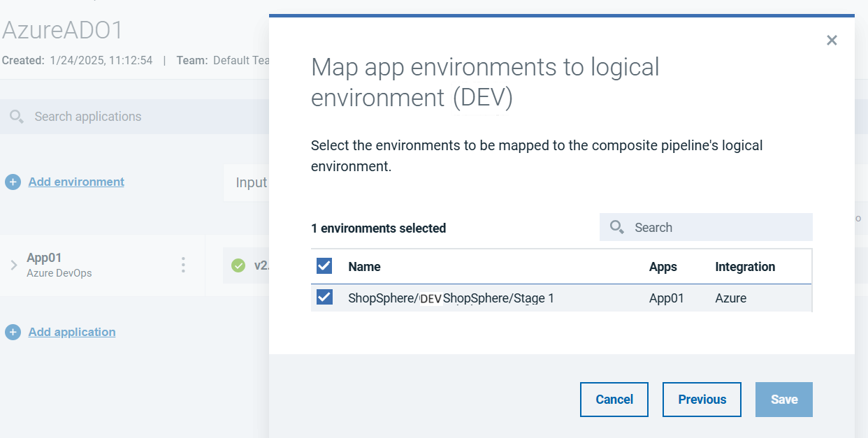This screenshot has width=868, height=438.
Task: Click the Search applications magnifier icon
Action: coord(17,117)
